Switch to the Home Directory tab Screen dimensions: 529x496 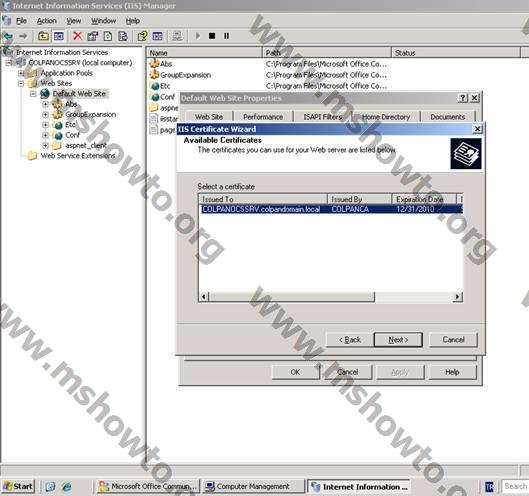coord(386,117)
